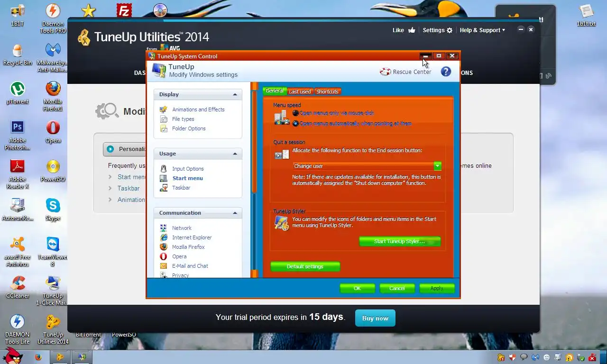Click the E-Mail and Chat envelope icon

tap(164, 266)
